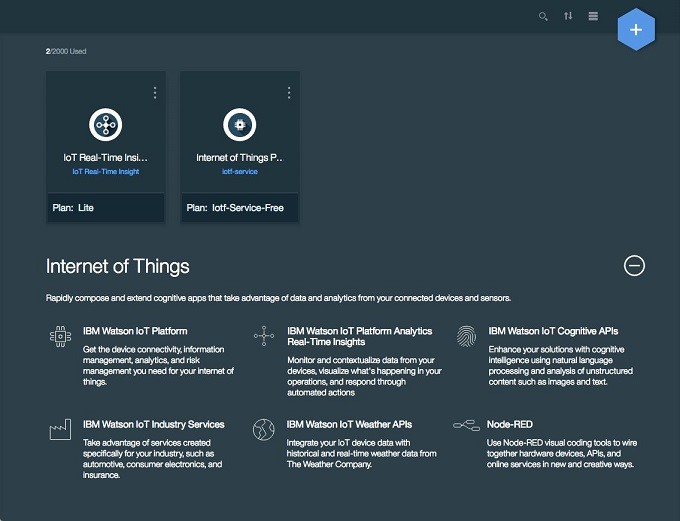Open options menu on Internet of Things Platform card

pos(289,92)
